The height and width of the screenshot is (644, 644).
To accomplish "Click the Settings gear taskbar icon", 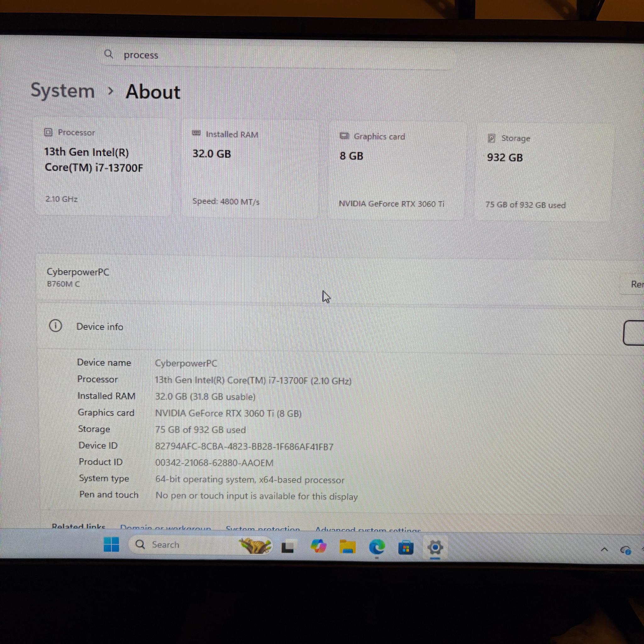I will click(x=435, y=547).
